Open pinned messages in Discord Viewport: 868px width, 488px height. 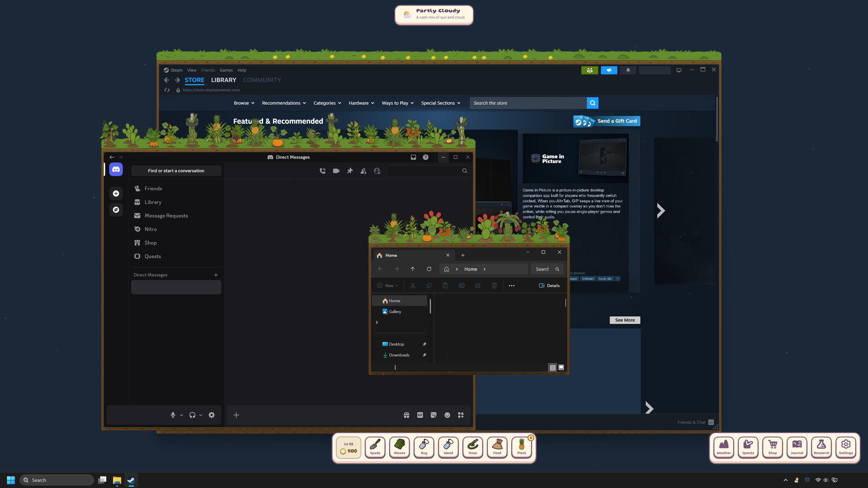pos(350,171)
